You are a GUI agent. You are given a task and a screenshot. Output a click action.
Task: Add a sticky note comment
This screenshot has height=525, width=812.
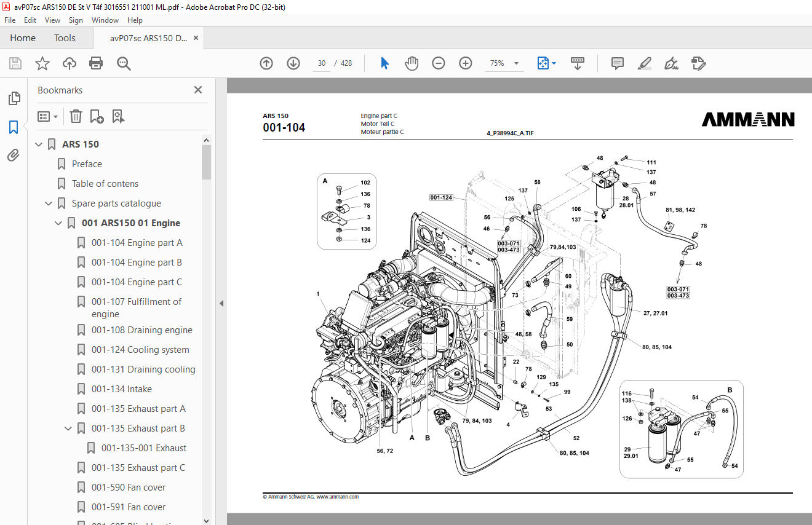pos(618,63)
